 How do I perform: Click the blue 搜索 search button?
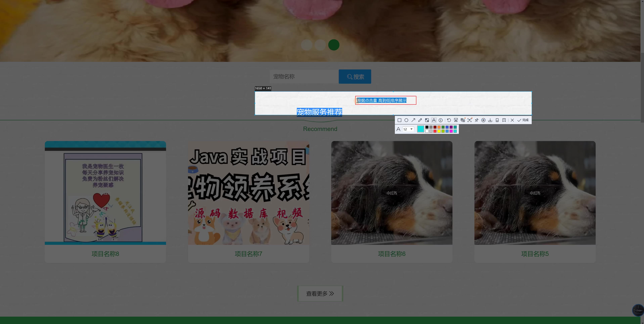(x=355, y=76)
